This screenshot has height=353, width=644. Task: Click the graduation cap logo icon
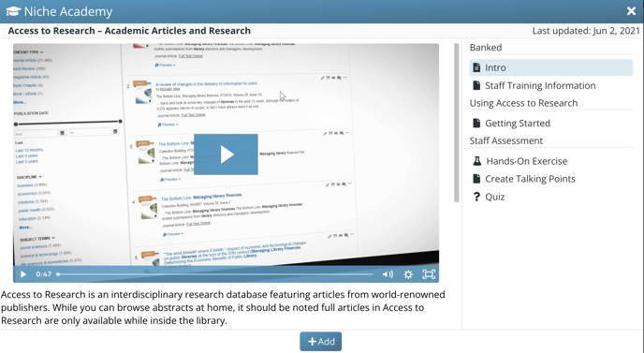(13, 11)
